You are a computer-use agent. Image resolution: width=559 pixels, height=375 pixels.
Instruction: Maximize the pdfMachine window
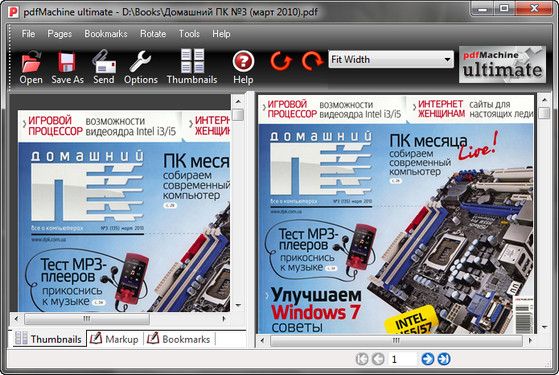pos(503,9)
